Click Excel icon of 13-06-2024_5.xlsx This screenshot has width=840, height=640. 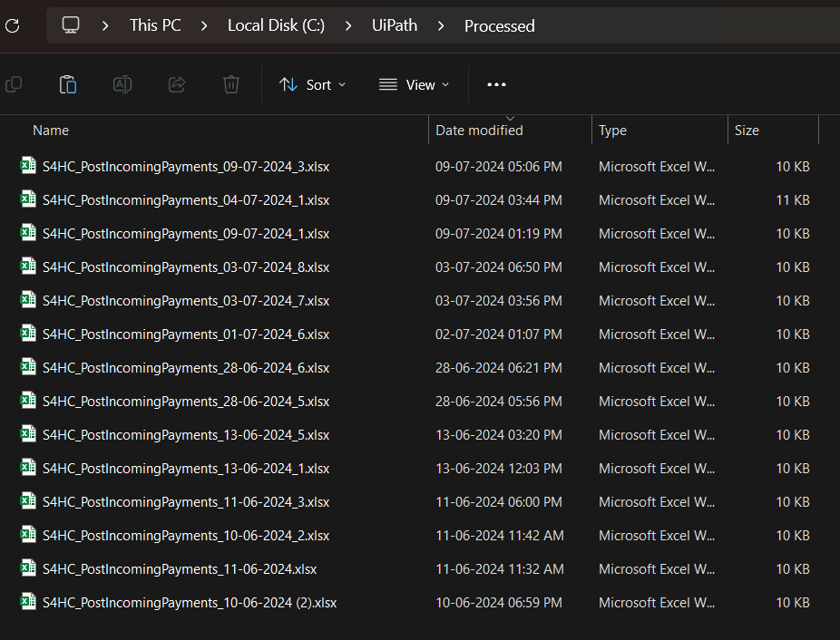[28, 434]
